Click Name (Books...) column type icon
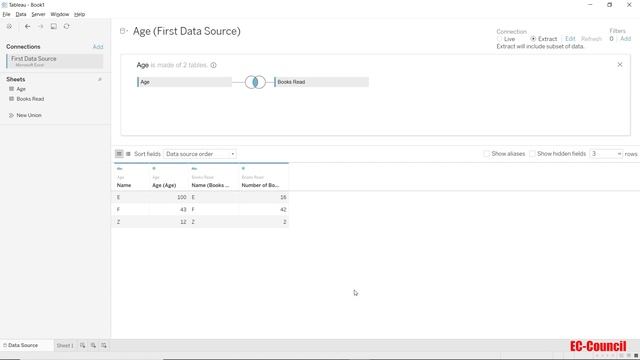 coord(194,169)
